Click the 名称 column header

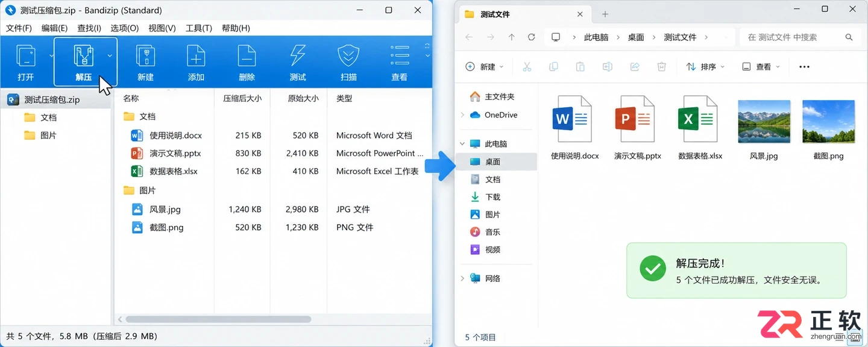(131, 98)
